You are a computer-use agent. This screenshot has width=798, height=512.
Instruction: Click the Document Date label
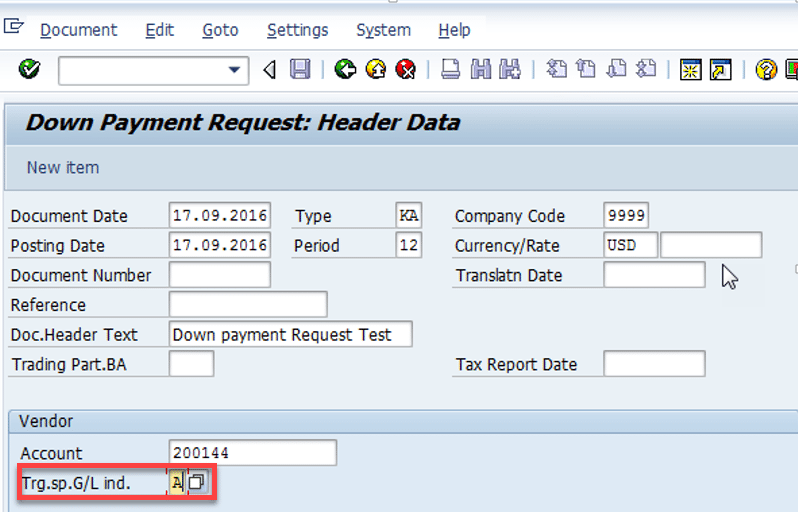click(69, 216)
